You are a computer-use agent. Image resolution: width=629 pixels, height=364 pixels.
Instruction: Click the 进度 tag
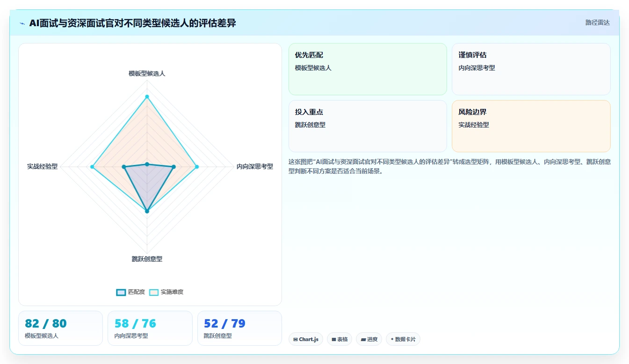pos(369,339)
